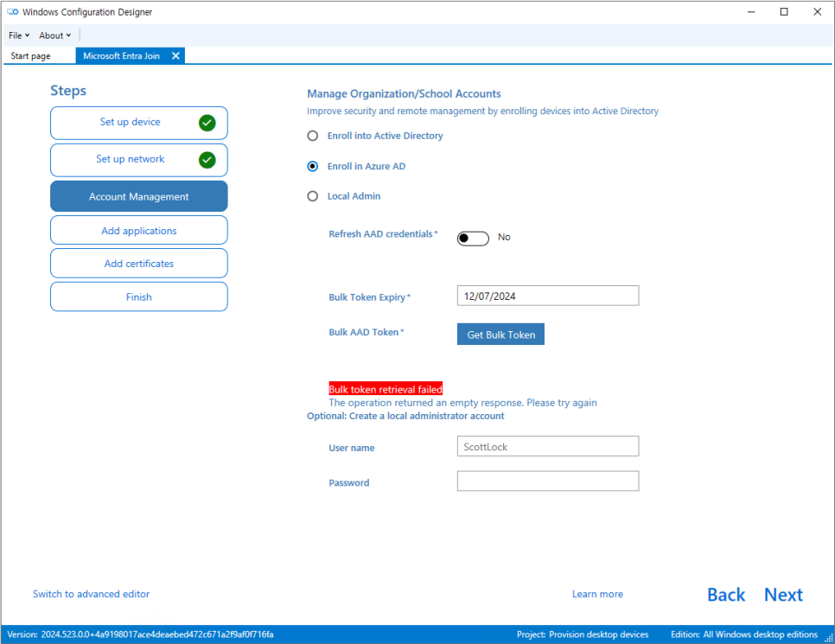Switch to the Start page tab
The height and width of the screenshot is (644, 835).
30,56
